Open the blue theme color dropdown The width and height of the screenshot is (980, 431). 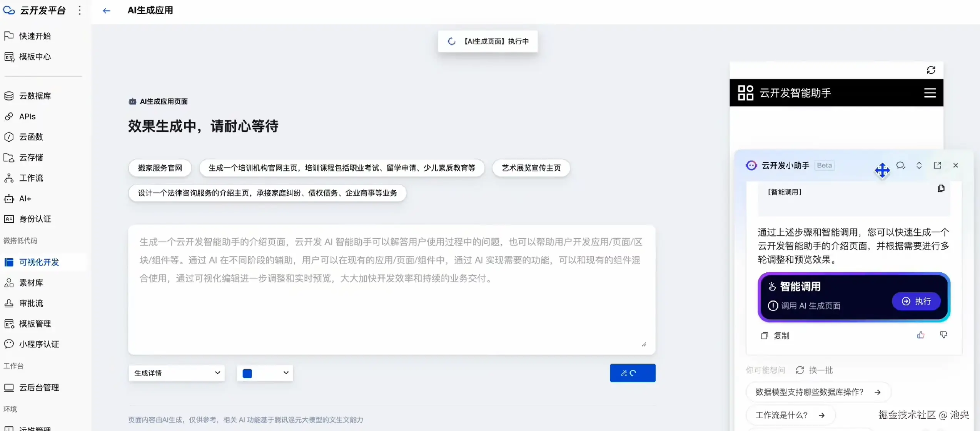pyautogui.click(x=265, y=373)
